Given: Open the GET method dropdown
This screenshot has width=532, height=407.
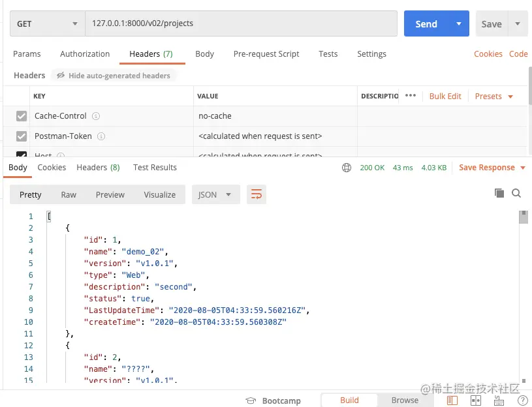Looking at the screenshot, I should point(47,24).
